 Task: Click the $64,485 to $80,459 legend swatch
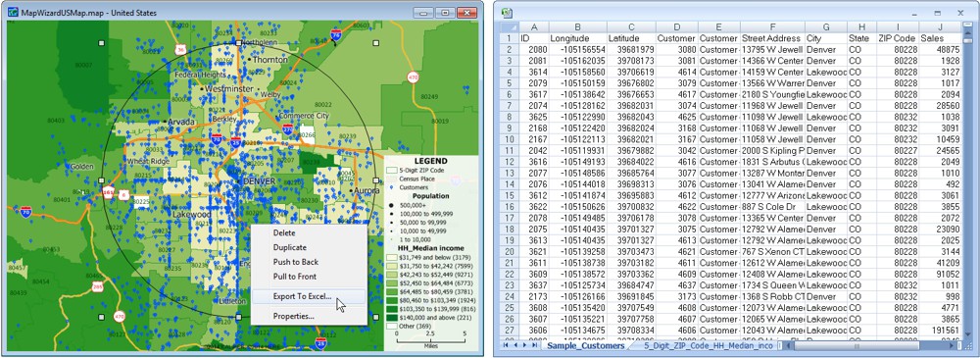coord(392,291)
